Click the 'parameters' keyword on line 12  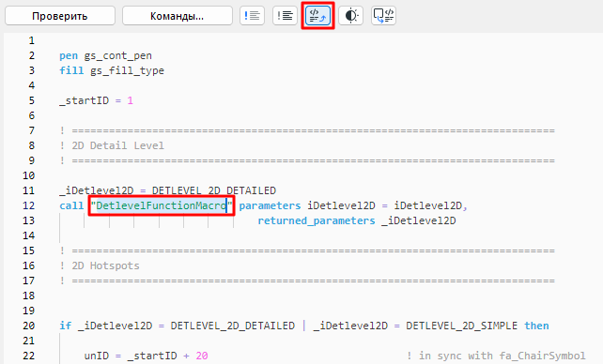[x=270, y=205]
